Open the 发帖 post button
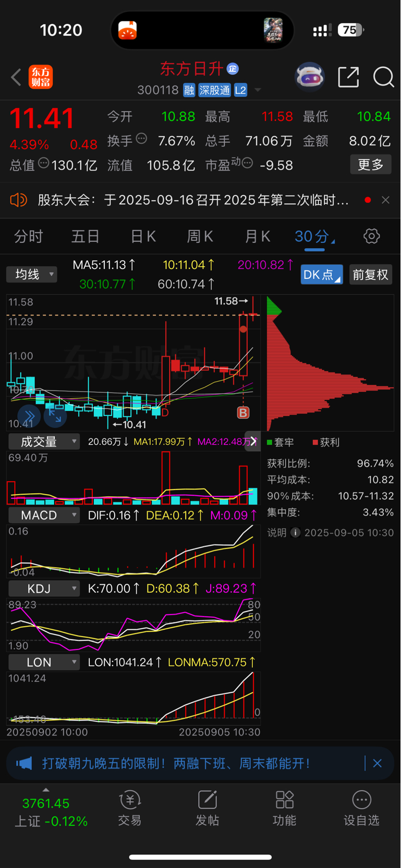This screenshot has width=401, height=868. (207, 809)
